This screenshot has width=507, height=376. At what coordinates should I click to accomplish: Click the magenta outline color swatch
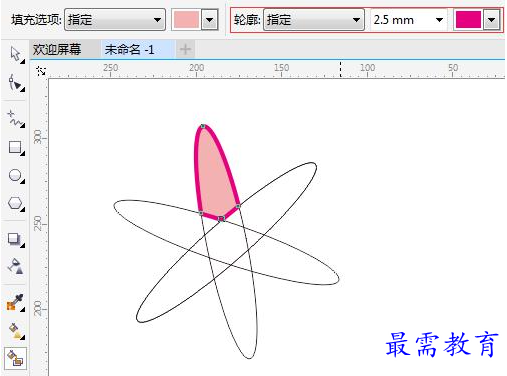click(468, 20)
